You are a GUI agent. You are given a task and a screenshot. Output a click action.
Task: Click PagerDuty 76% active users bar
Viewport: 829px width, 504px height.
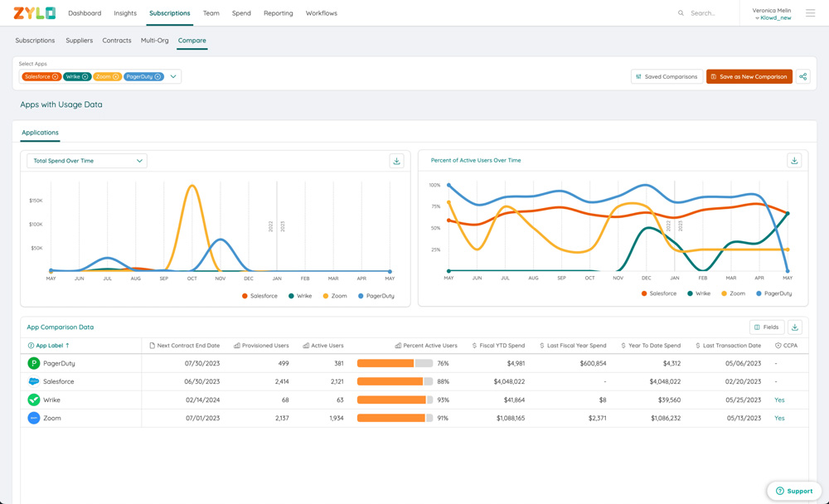(x=395, y=363)
